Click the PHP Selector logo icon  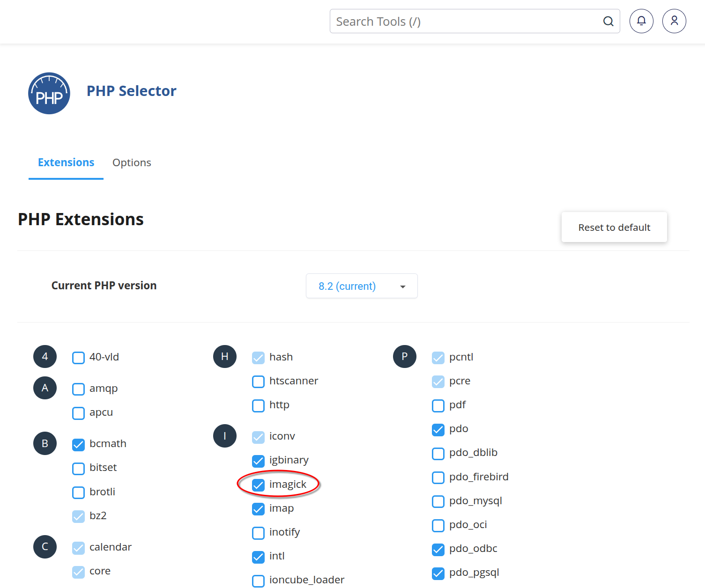(x=49, y=93)
